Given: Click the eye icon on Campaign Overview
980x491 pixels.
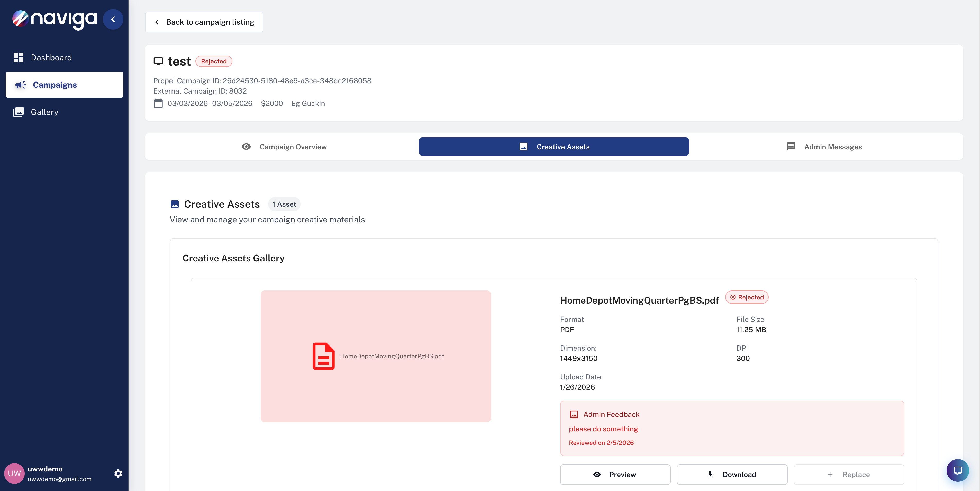Looking at the screenshot, I should [x=246, y=147].
